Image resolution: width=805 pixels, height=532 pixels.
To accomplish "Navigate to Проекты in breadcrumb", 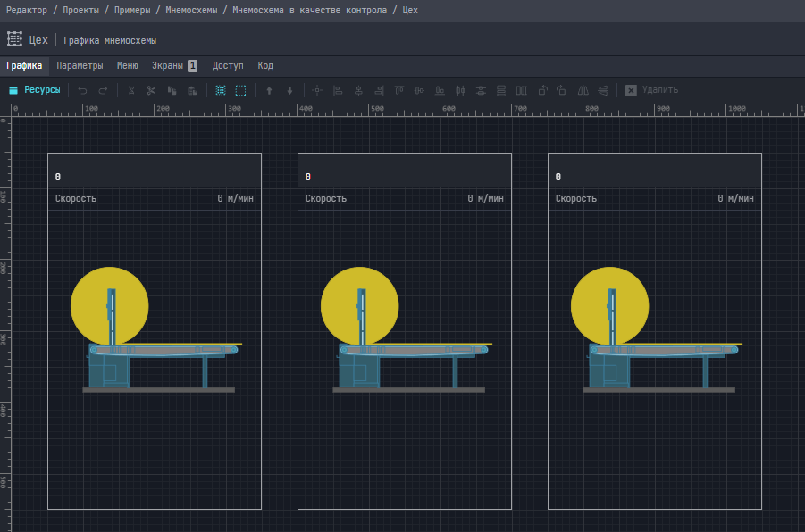I will click(81, 10).
